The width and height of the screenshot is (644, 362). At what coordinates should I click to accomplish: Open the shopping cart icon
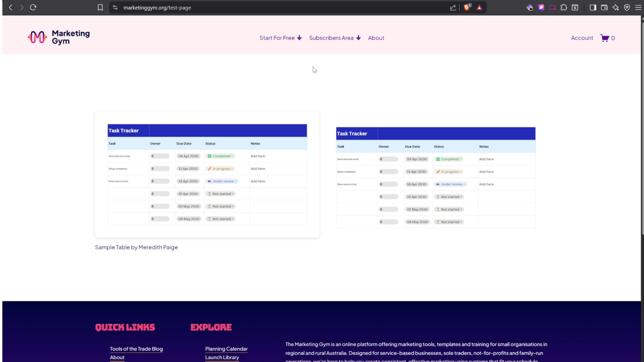coord(604,38)
